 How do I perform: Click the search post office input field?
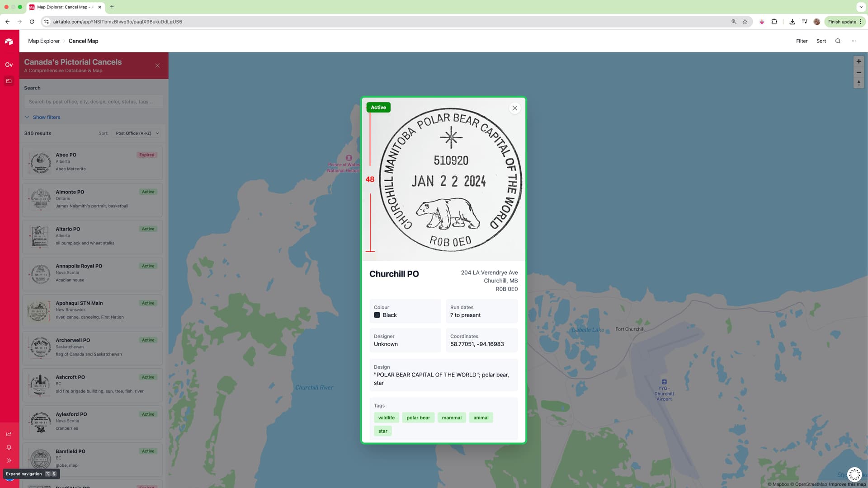point(94,102)
